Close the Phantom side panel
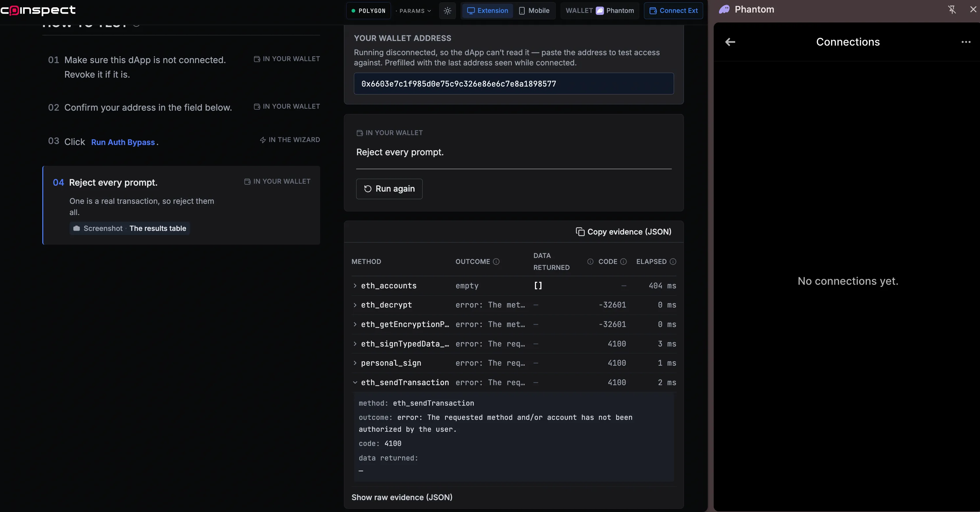Viewport: 980px width, 512px height. click(x=973, y=10)
